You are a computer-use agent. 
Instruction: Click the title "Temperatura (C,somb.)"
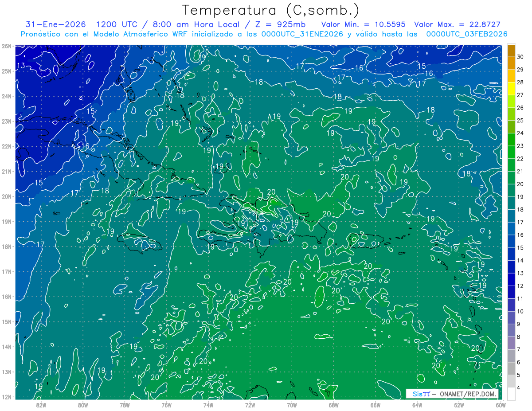(x=271, y=11)
